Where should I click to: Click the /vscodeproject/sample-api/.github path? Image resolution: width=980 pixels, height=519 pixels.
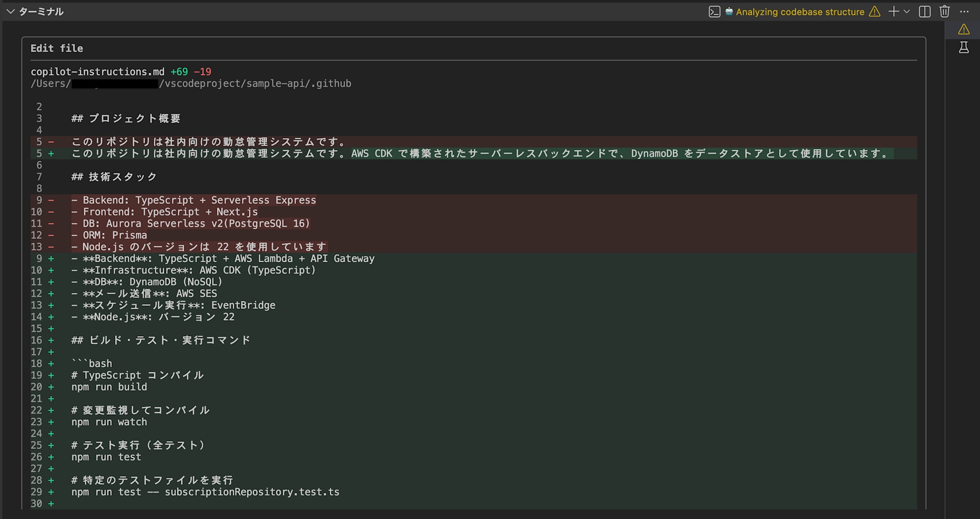pyautogui.click(x=255, y=84)
